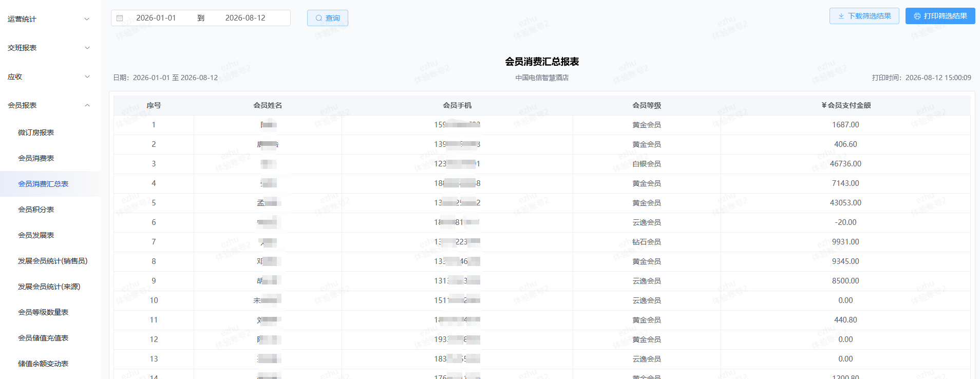Select the end date 2026-08-12 field
980x379 pixels.
pyautogui.click(x=246, y=18)
